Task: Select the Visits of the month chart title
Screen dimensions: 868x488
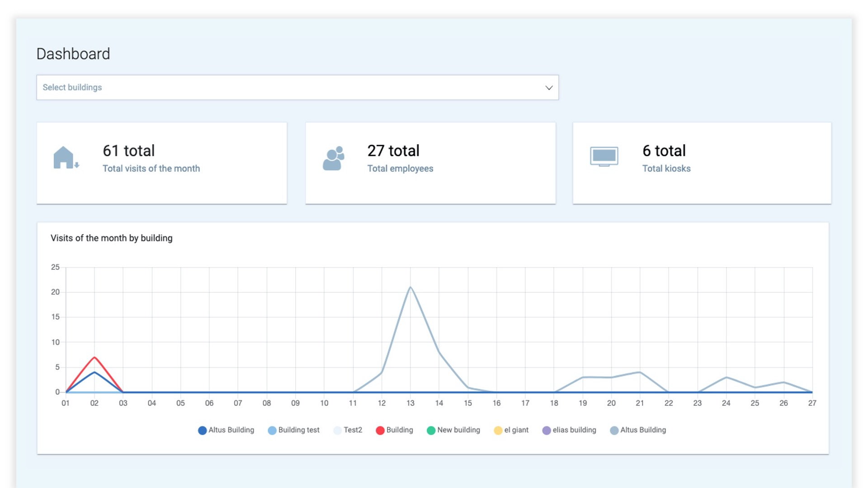Action: point(112,238)
